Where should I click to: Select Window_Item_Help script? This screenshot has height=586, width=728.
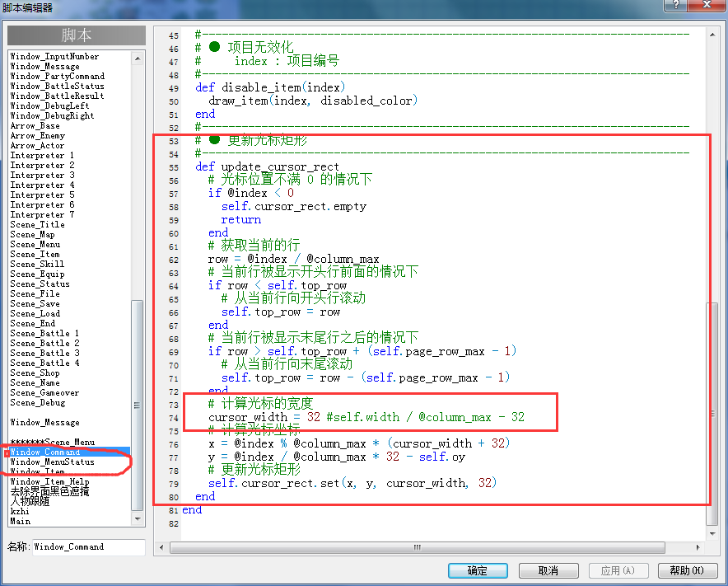pos(49,481)
